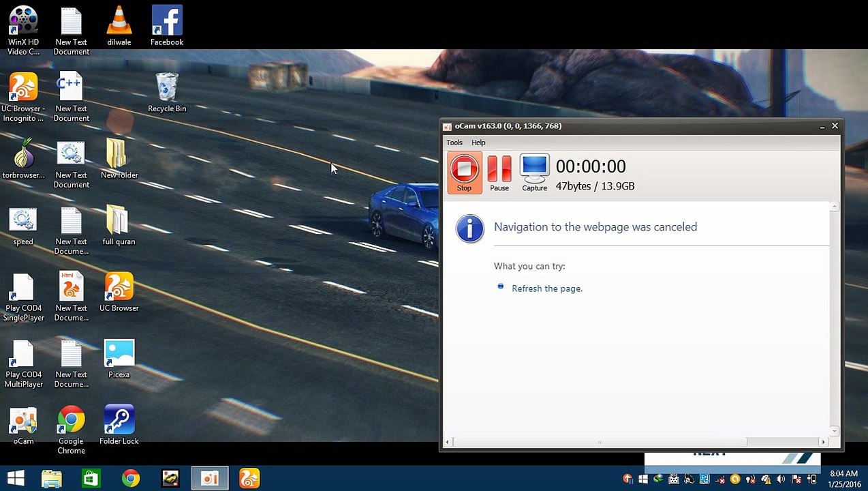Select the 'full quran' folder
This screenshot has width=868, height=491.
(119, 225)
